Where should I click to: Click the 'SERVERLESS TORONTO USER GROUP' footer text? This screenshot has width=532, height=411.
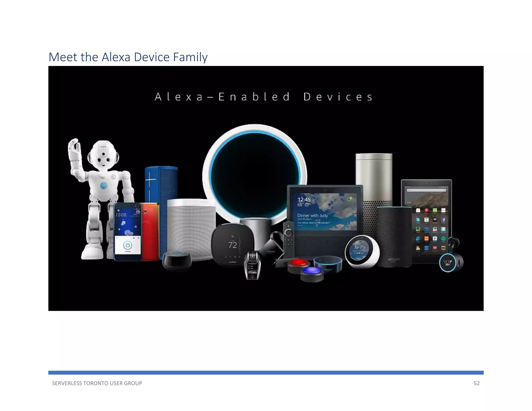point(97,383)
